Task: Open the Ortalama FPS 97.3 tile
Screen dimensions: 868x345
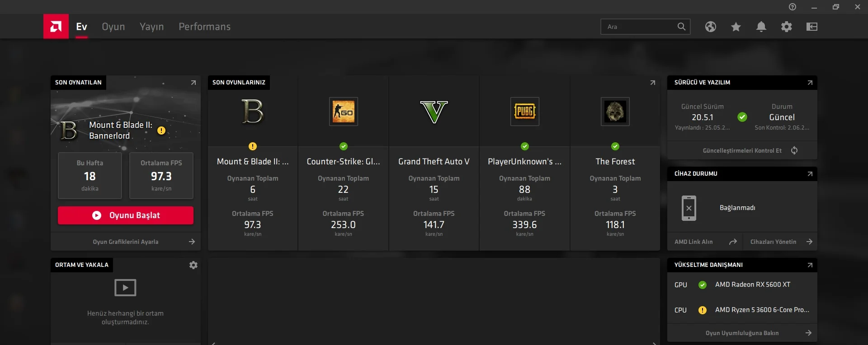Action: (161, 176)
